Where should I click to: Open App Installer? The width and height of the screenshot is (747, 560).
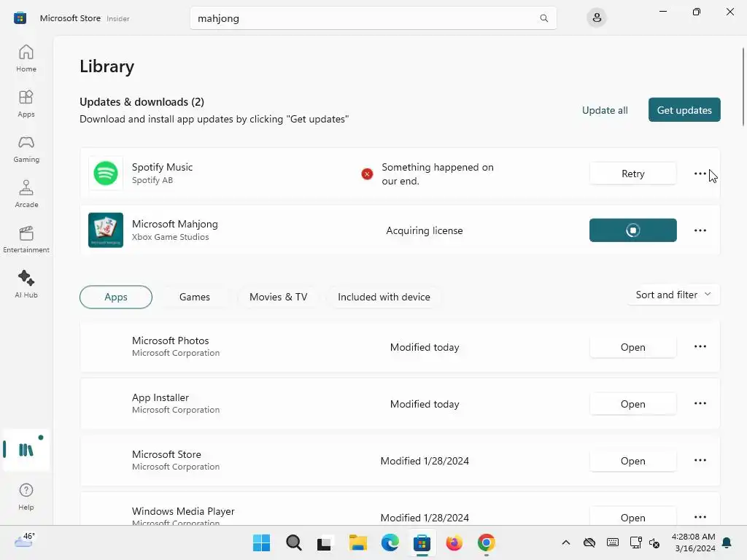(632, 404)
